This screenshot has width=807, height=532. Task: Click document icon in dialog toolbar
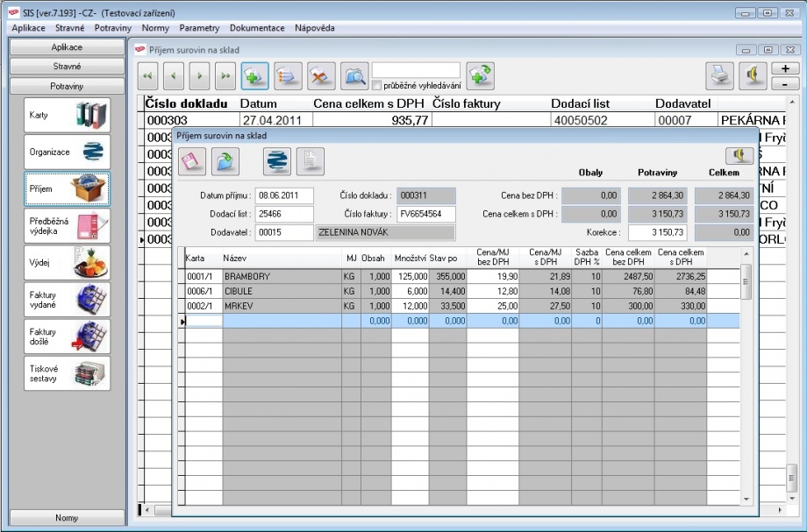pyautogui.click(x=311, y=161)
